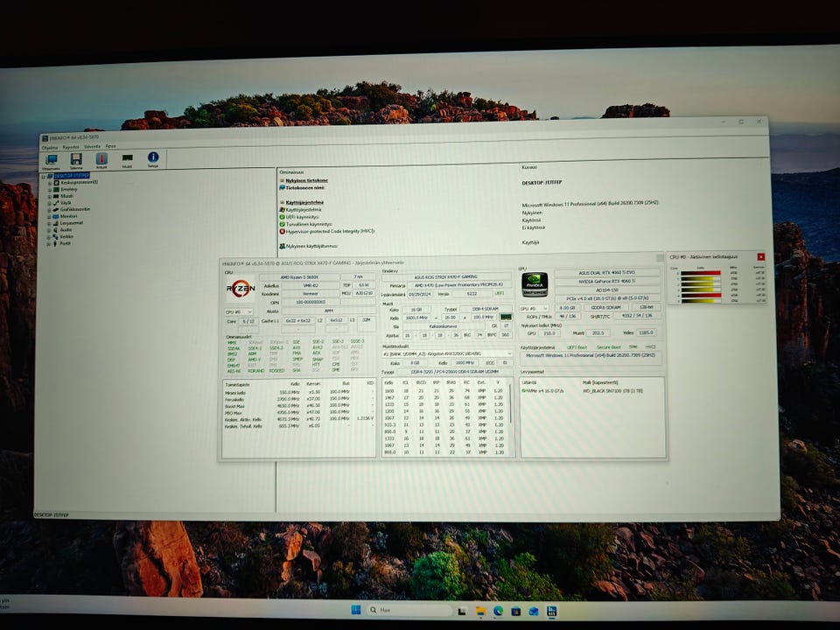Open the Raportti menu

coord(71,147)
